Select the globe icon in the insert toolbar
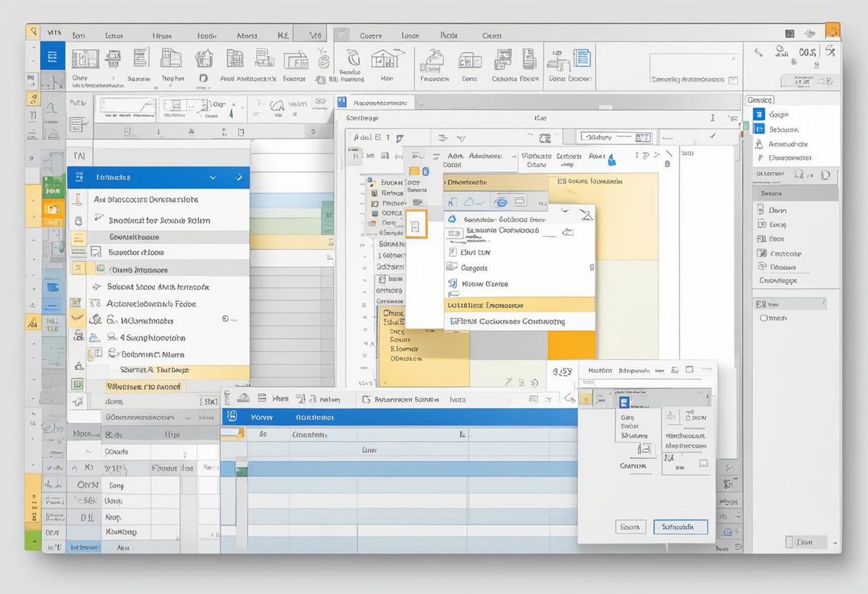The width and height of the screenshot is (868, 594). (x=500, y=202)
